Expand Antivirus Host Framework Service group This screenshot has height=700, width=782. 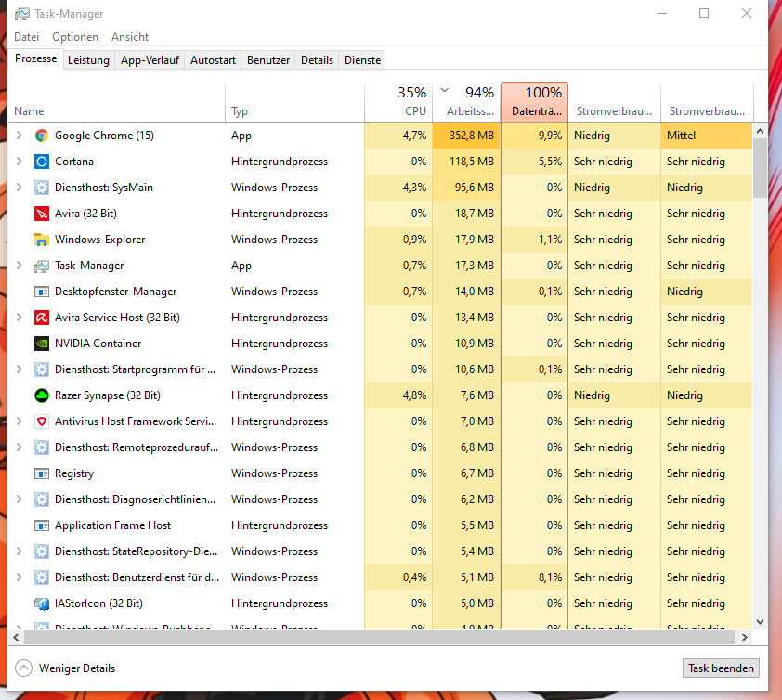pos(19,421)
